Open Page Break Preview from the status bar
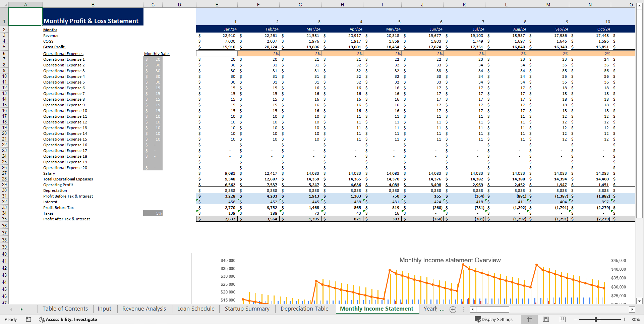This screenshot has height=324, width=644. click(x=562, y=319)
